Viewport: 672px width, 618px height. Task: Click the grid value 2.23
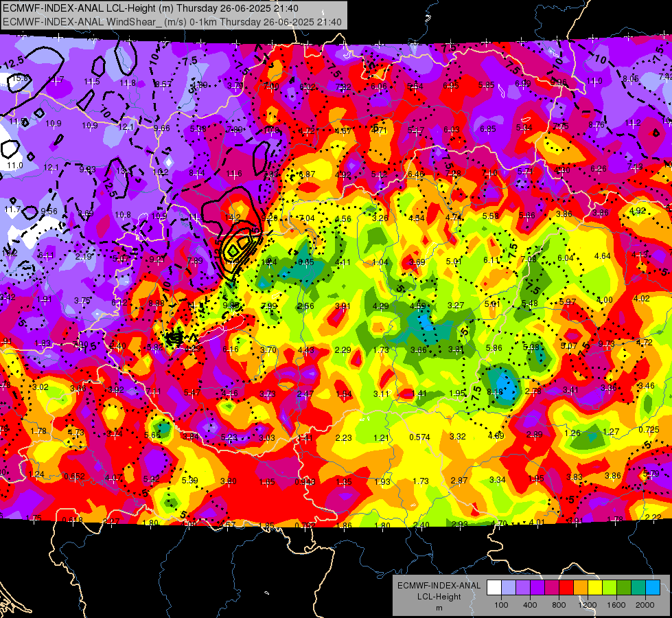[343, 437]
